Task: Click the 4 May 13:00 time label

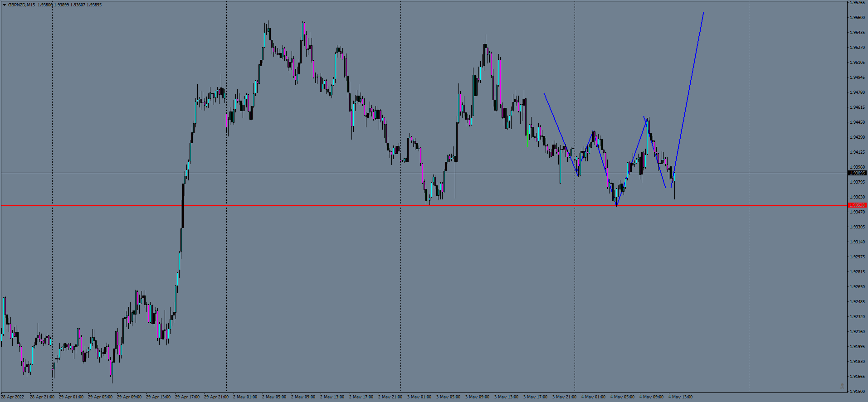Action: (680, 397)
